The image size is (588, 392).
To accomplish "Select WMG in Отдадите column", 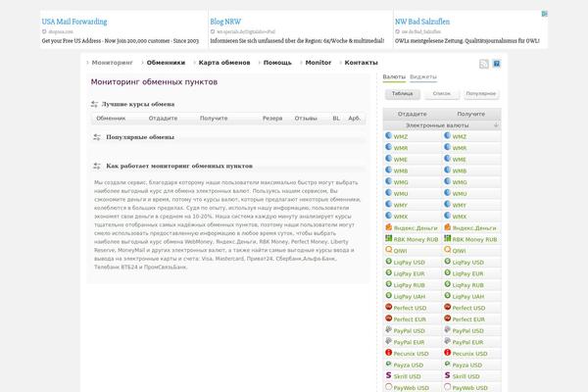I will (x=401, y=182).
